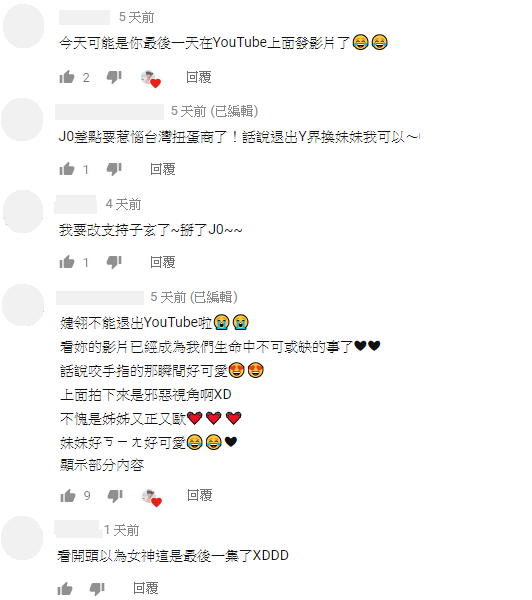Click creator heart badge on 9-like comment

click(x=152, y=497)
